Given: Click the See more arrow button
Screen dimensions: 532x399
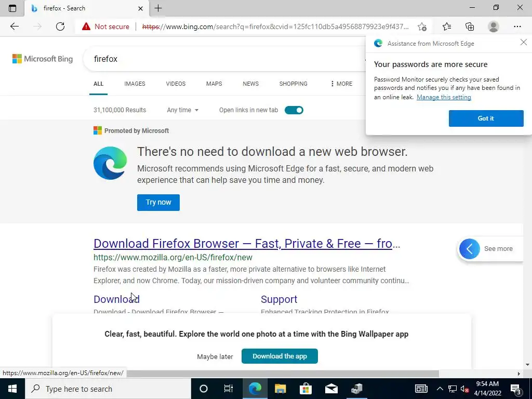Looking at the screenshot, I should pos(470,249).
